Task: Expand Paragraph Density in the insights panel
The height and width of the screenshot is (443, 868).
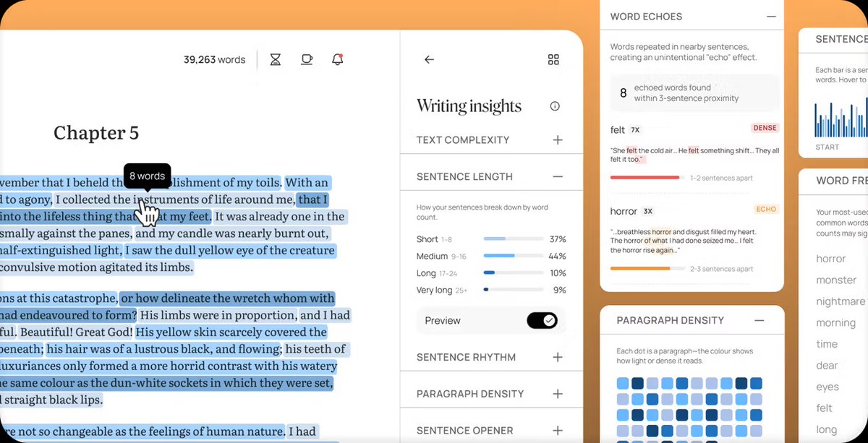Action: [x=558, y=394]
